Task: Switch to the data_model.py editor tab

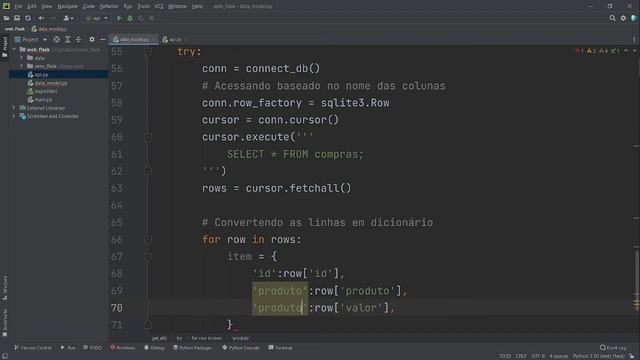Action: (x=134, y=40)
